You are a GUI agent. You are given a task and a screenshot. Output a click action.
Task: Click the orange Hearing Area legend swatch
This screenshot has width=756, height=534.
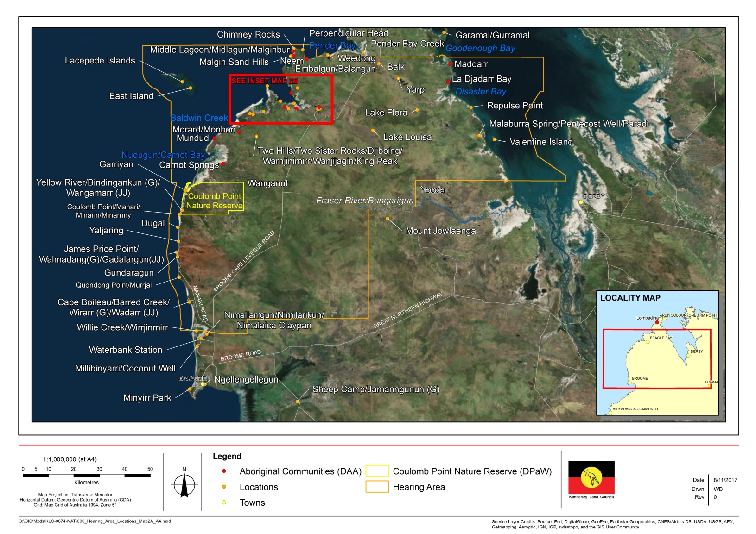377,487
